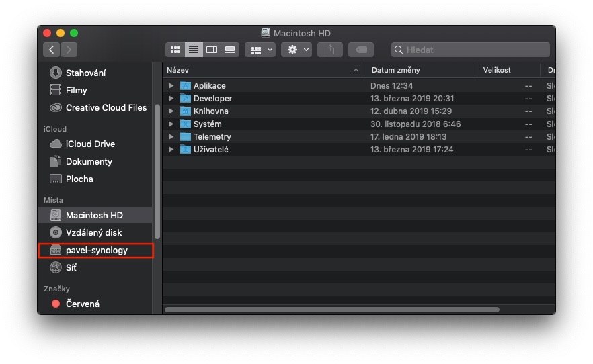
Task: Open the group-by arrangement dropdown
Action: pos(260,50)
